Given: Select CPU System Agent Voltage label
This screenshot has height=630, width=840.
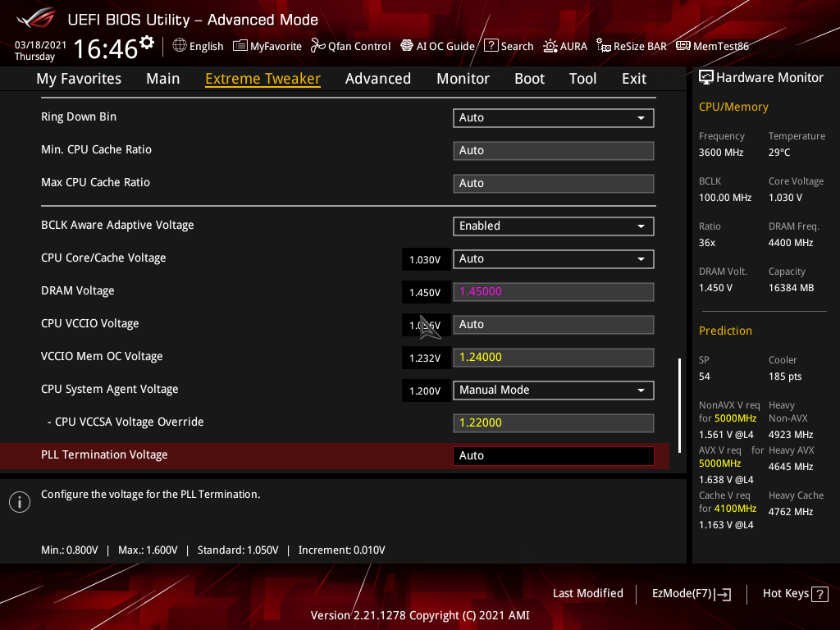Looking at the screenshot, I should tap(110, 389).
